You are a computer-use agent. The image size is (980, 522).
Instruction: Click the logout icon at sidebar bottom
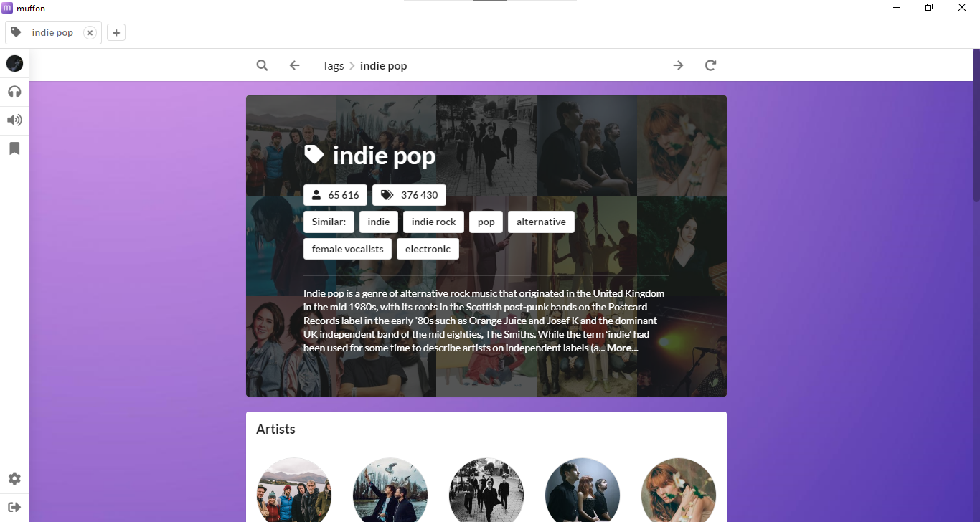(x=14, y=507)
